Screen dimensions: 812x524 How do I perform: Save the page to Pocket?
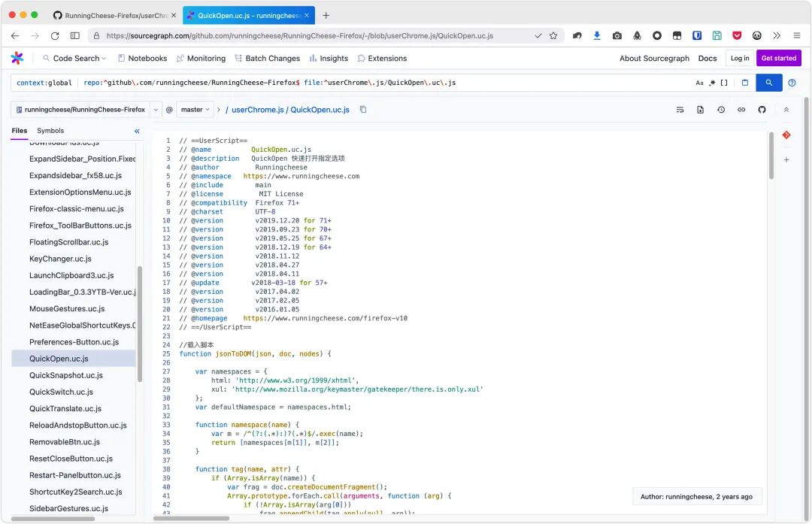[x=737, y=36]
